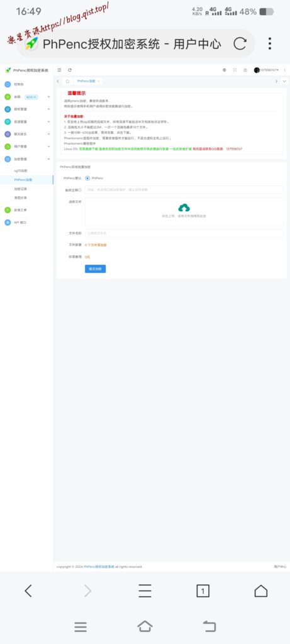This screenshot has height=644, width=290.
Task: Collapse the 加密管理 menu chevron
Action: coord(48,159)
